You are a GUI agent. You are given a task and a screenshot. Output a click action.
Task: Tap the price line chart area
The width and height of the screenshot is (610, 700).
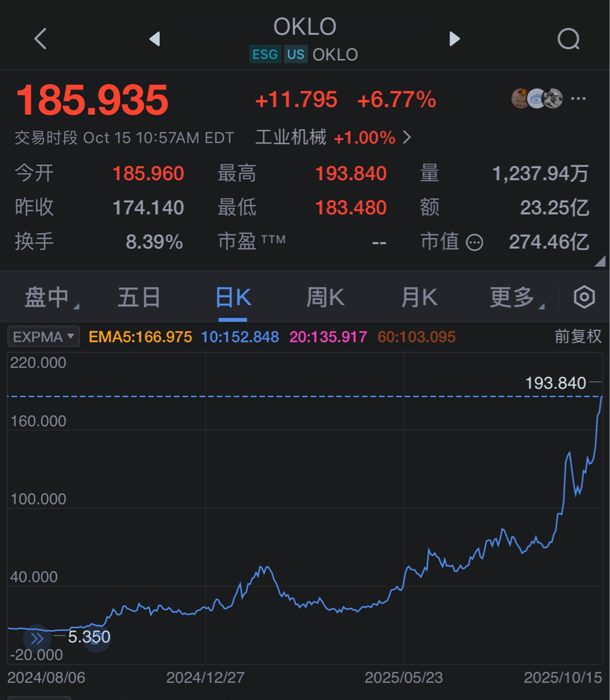tap(305, 508)
